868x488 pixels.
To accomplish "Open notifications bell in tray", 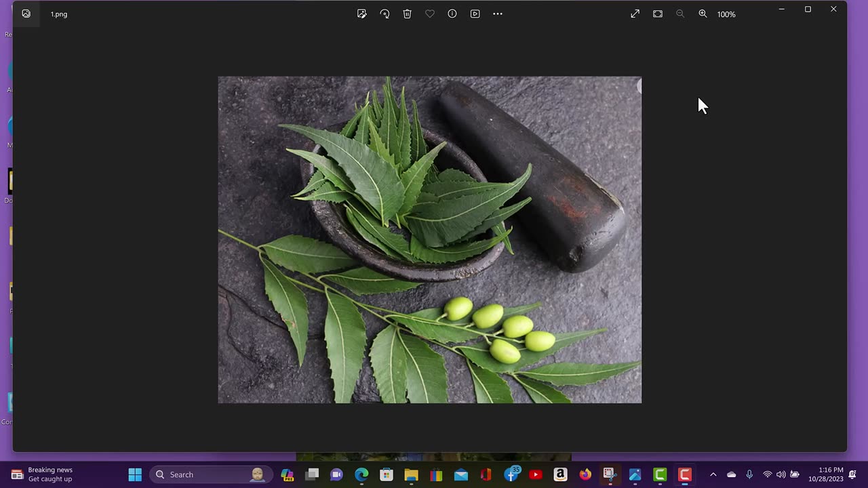I will click(852, 474).
